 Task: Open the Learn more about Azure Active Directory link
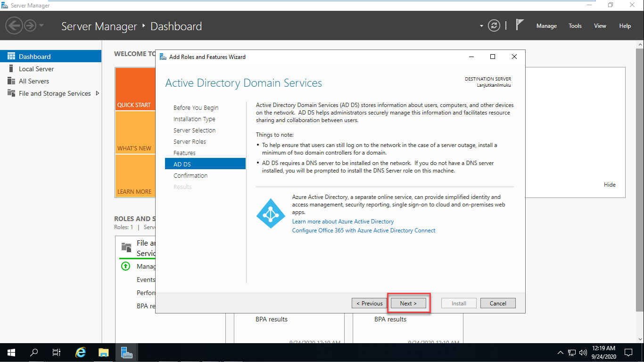[x=343, y=221]
